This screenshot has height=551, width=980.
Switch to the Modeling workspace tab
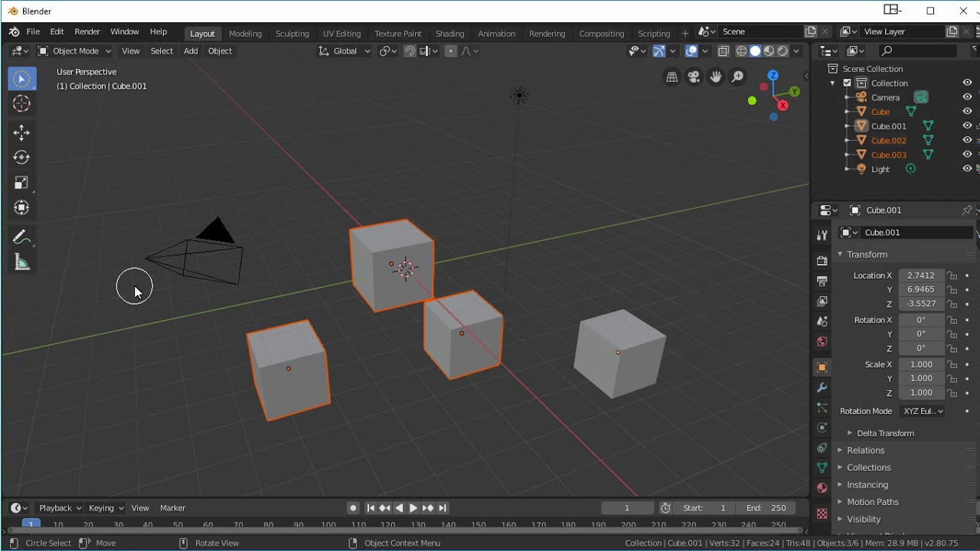pos(245,34)
